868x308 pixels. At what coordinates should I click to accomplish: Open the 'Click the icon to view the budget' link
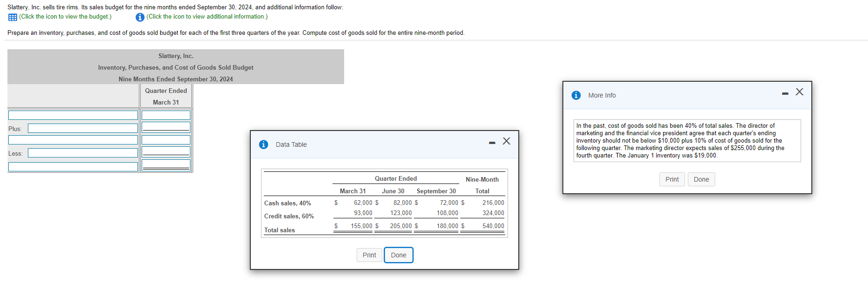click(65, 17)
